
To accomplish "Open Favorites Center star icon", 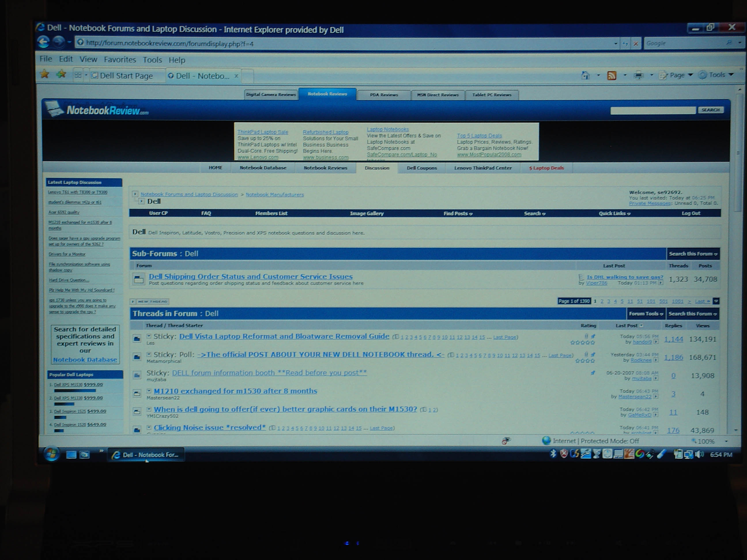I will pos(44,74).
